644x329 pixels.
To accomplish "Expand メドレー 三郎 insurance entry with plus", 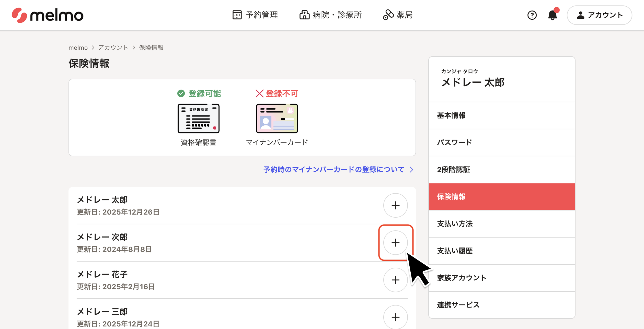I will coord(395,317).
